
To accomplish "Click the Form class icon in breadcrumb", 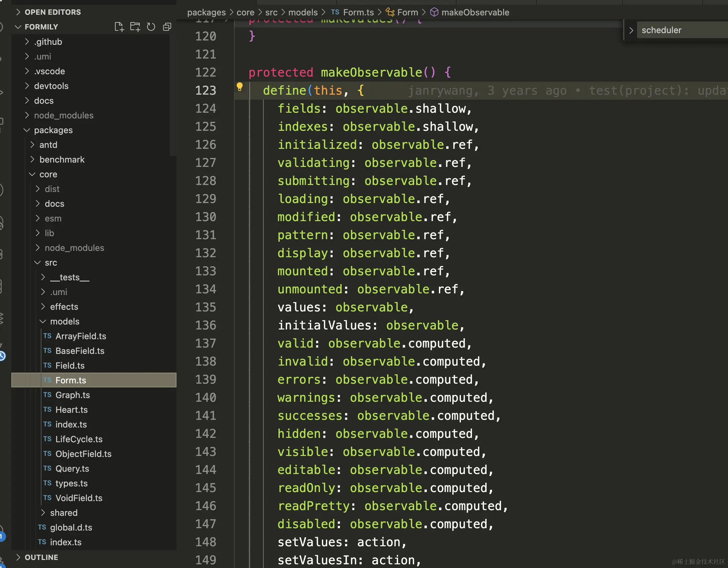I will [390, 12].
